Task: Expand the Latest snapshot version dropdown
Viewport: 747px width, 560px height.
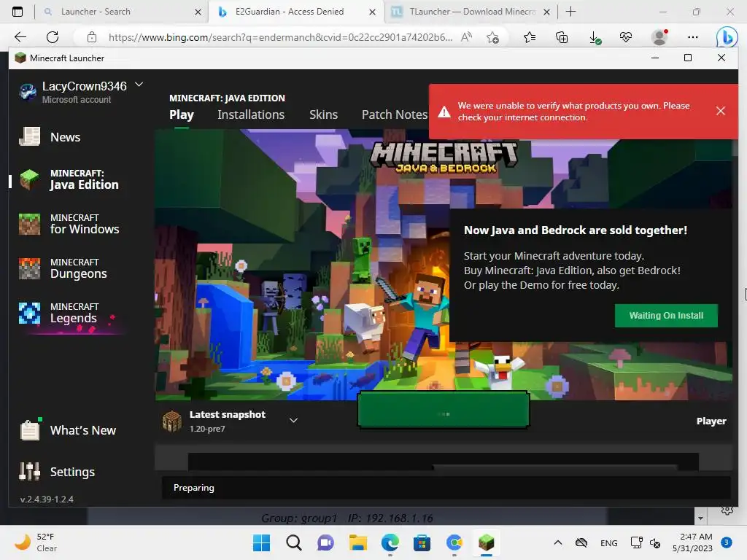Action: pos(293,421)
